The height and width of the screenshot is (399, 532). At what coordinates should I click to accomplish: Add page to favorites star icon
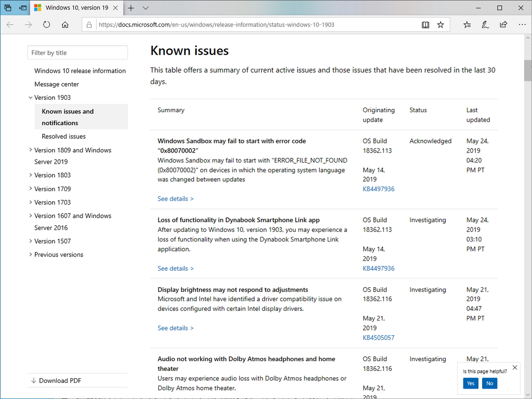pos(441,24)
